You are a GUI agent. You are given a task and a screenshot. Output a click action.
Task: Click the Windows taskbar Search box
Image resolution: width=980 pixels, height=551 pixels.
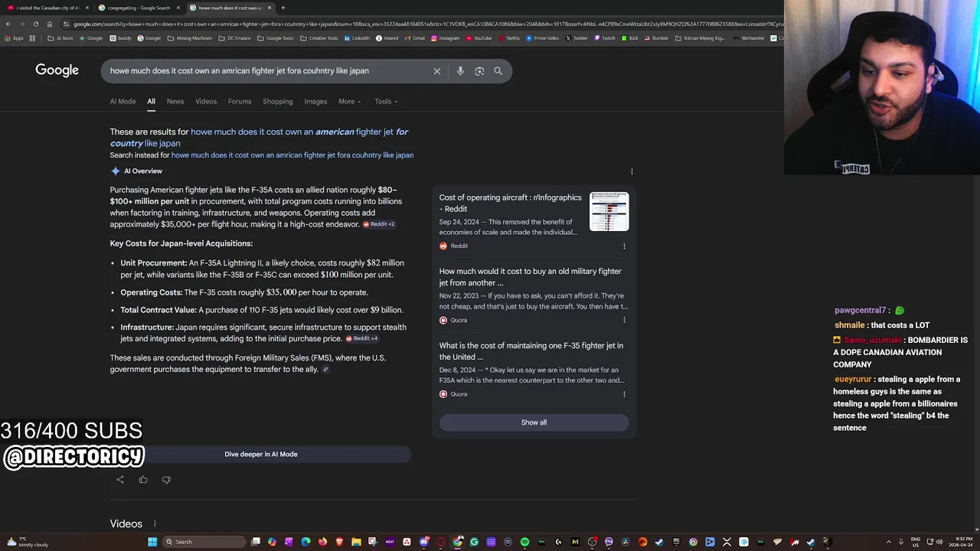(x=203, y=542)
